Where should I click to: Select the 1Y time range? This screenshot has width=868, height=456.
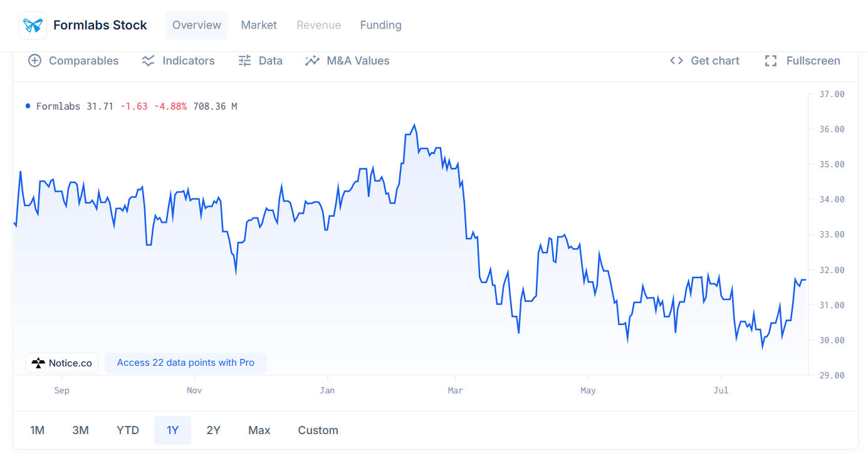click(172, 430)
